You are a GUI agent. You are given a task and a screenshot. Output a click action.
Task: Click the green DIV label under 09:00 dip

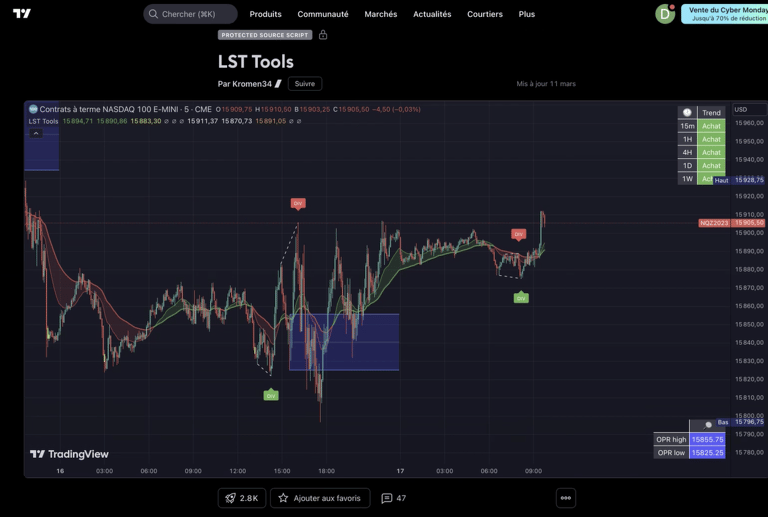click(521, 298)
